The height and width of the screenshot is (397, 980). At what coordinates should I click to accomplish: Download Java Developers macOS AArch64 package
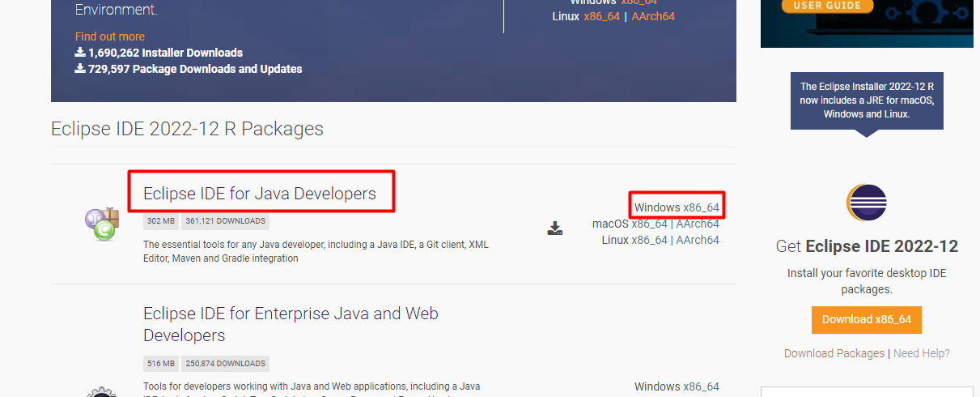(698, 224)
